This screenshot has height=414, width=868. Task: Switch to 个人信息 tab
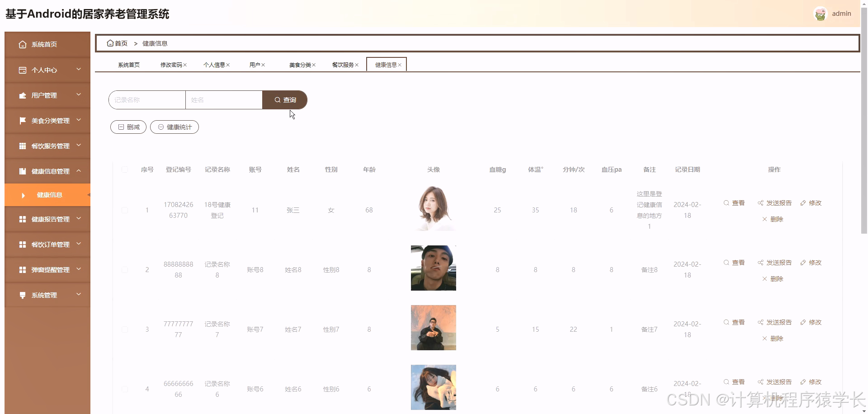[214, 65]
